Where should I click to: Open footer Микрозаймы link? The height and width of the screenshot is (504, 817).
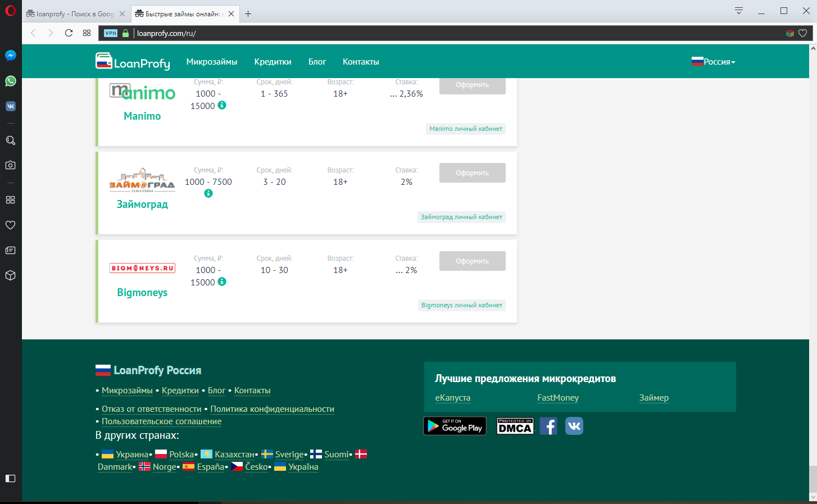coord(127,391)
